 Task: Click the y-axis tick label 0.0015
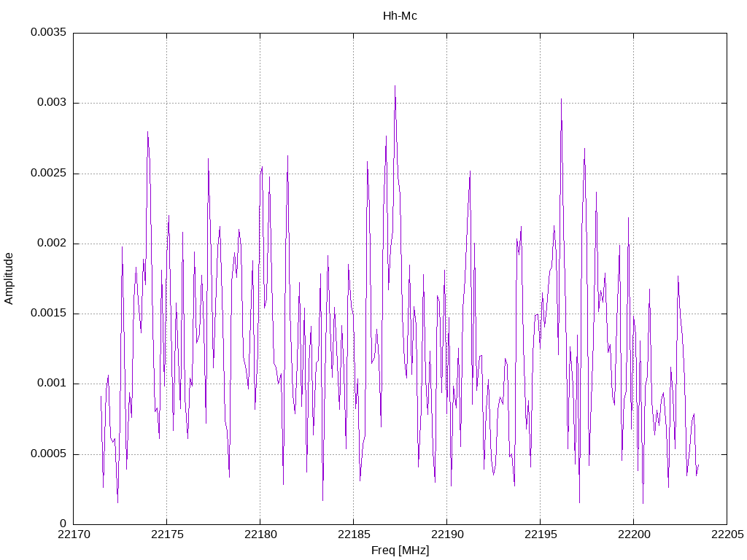pos(49,314)
